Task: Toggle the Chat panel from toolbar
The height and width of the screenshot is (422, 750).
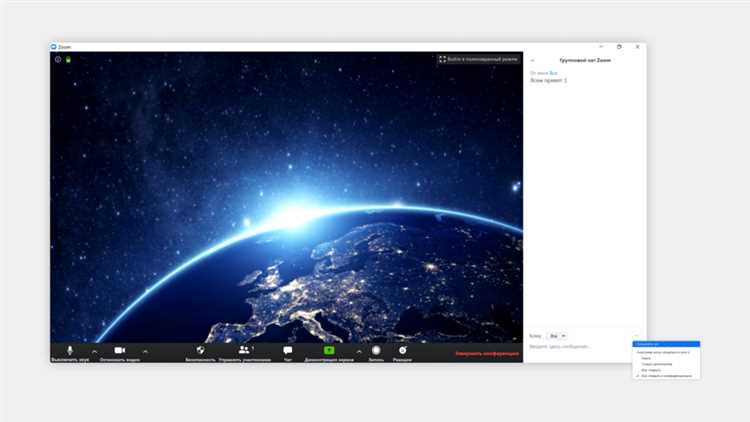Action: tap(287, 353)
